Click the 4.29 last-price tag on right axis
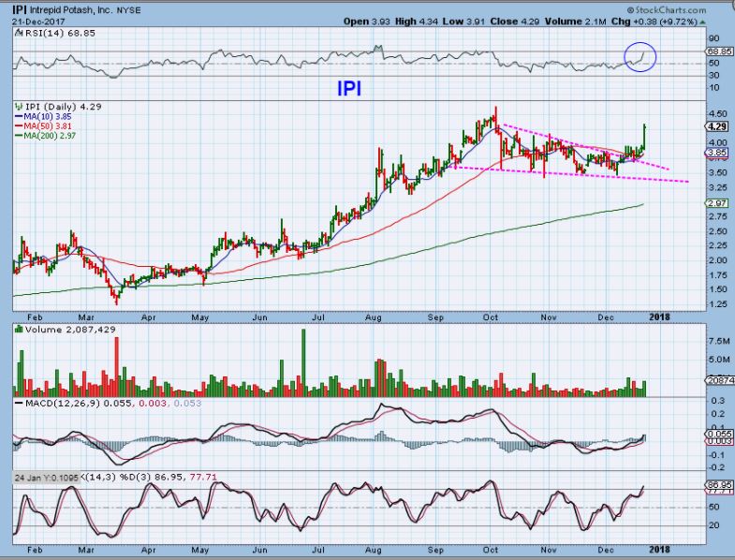This screenshot has height=560, width=735. point(717,126)
